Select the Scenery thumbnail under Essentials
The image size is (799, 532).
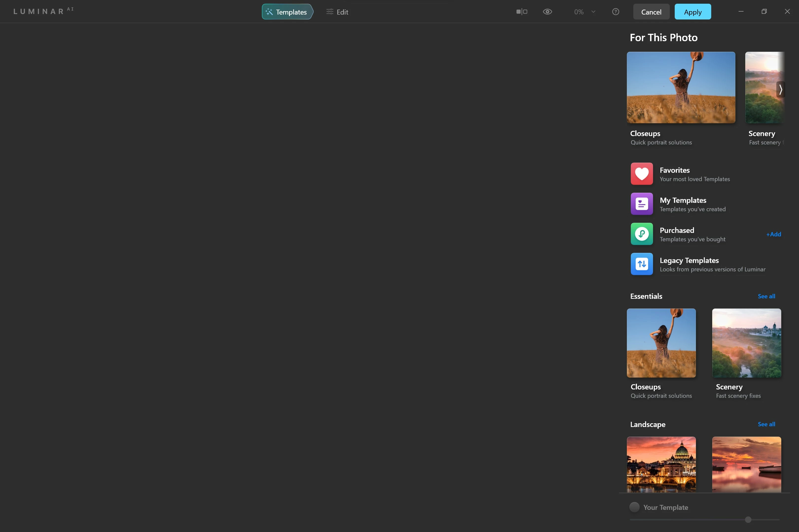(x=746, y=343)
